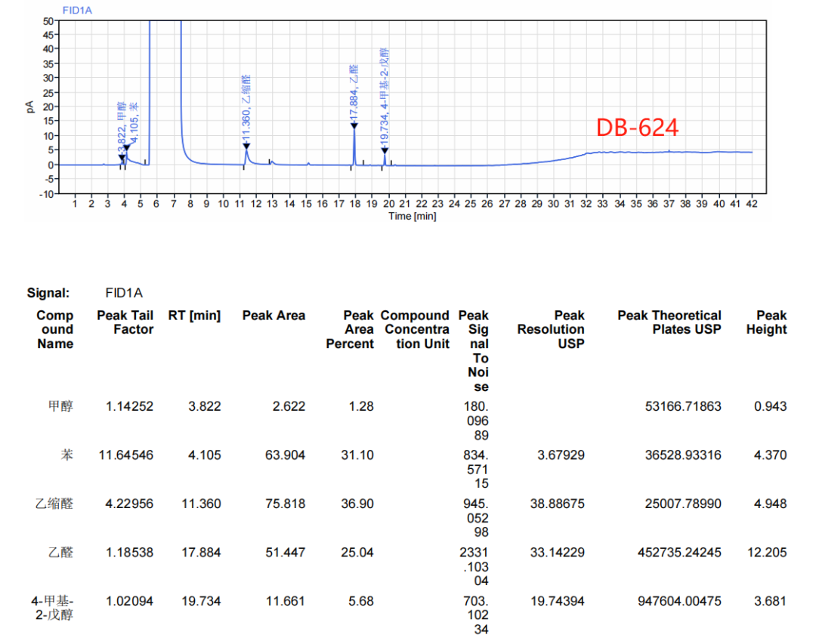Click the 'Peak Area Percent' column header
This screenshot has height=644, width=816.
point(350,329)
